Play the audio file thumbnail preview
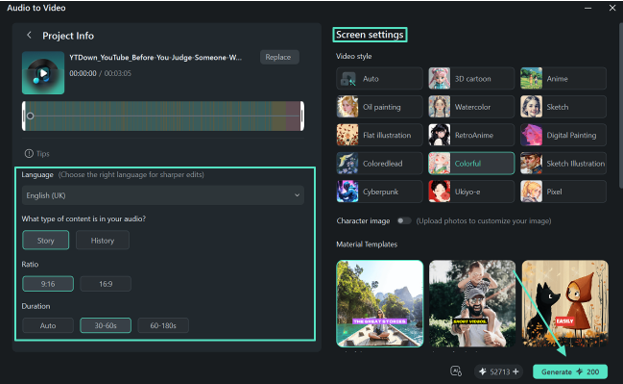The image size is (623, 384). pyautogui.click(x=43, y=73)
